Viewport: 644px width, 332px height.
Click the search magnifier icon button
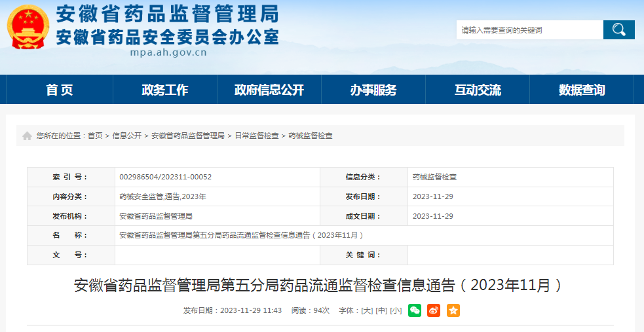click(618, 29)
